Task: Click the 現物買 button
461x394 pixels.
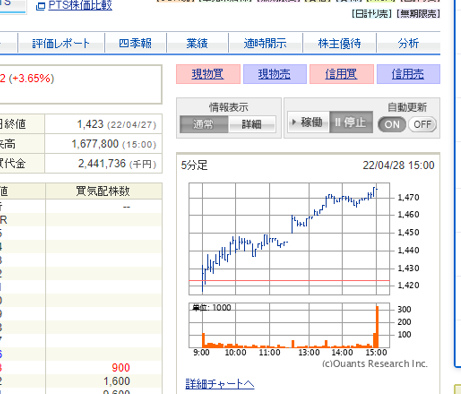Action: point(208,74)
